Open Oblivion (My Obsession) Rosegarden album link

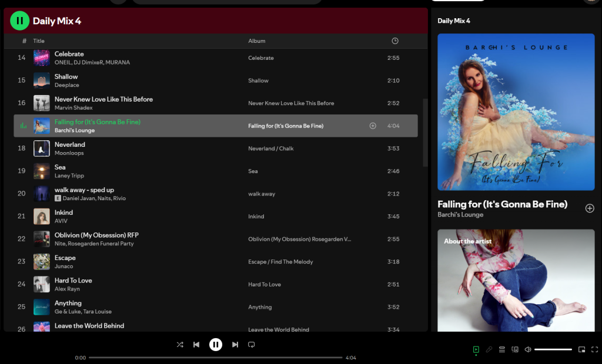(x=299, y=239)
